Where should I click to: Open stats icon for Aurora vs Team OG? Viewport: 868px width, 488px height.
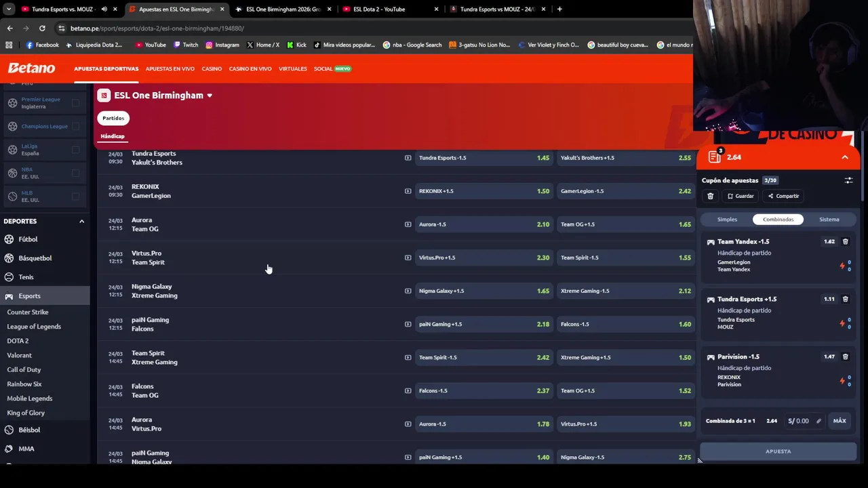coord(408,224)
